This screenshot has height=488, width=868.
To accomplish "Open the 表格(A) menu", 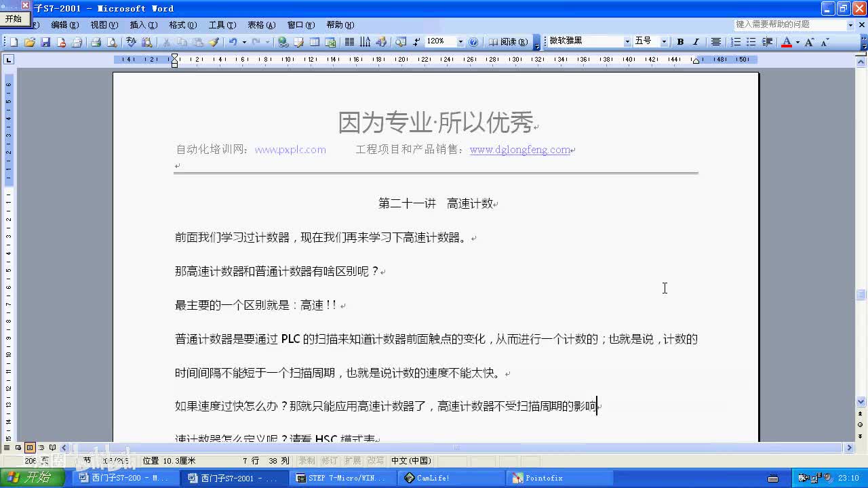I will pos(261,25).
